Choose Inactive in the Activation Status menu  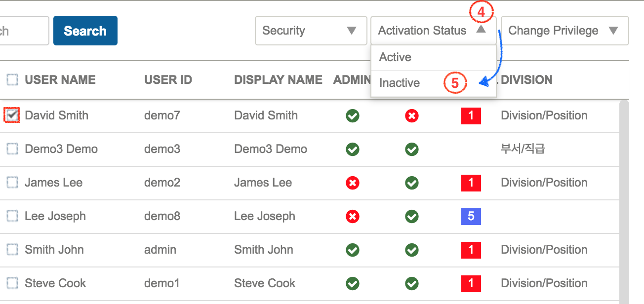point(399,82)
